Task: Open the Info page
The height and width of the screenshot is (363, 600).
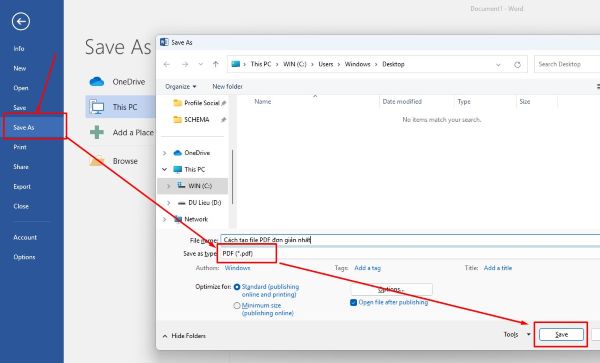Action: (x=19, y=49)
